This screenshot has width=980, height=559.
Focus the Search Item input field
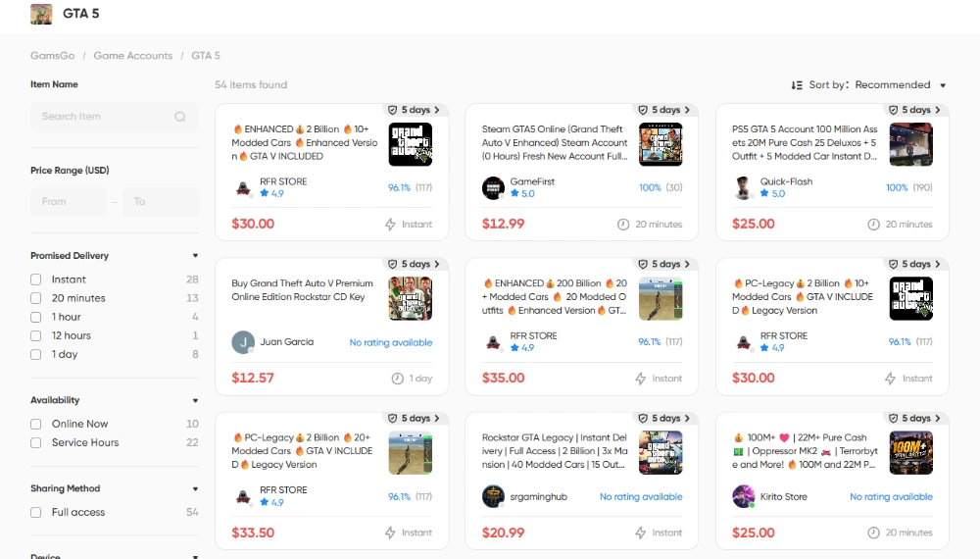pos(115,117)
